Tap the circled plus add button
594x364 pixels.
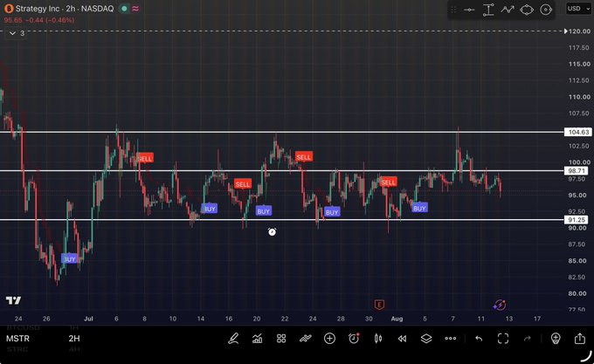[x=329, y=339]
